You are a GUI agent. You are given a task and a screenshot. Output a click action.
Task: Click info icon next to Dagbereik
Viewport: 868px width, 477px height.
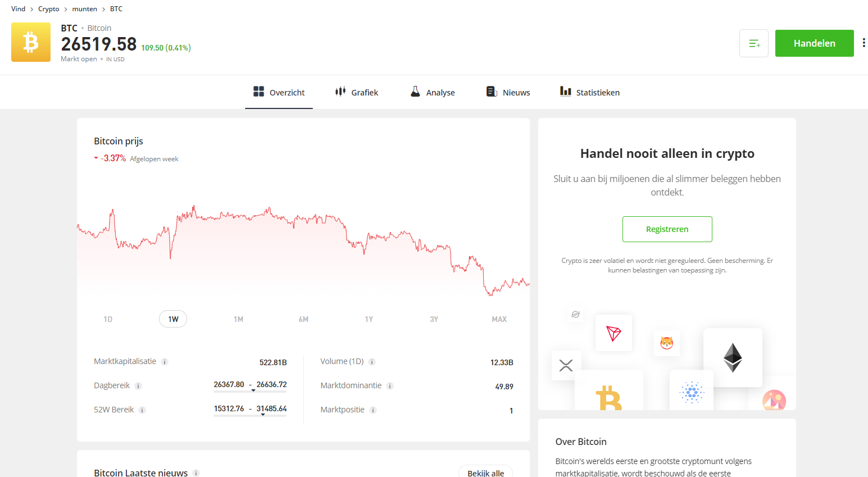point(138,386)
